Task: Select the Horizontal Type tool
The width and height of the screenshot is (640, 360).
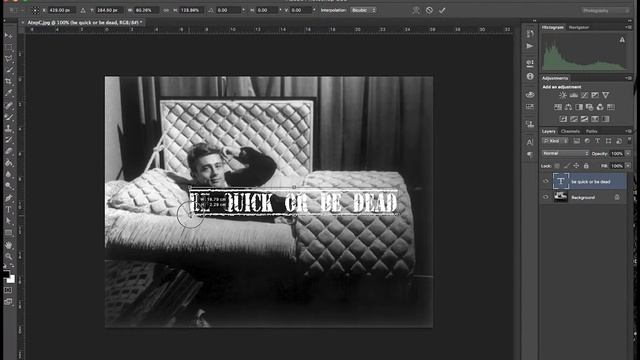Action: pos(9,210)
